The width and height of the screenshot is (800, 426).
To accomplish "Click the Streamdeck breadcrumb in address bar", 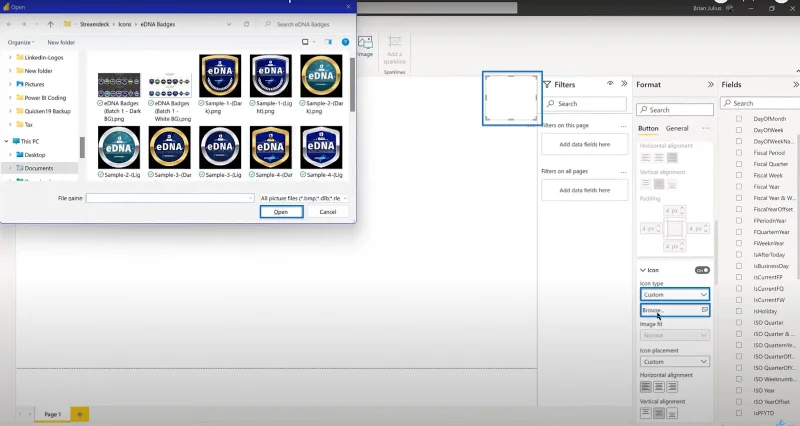I will click(94, 24).
